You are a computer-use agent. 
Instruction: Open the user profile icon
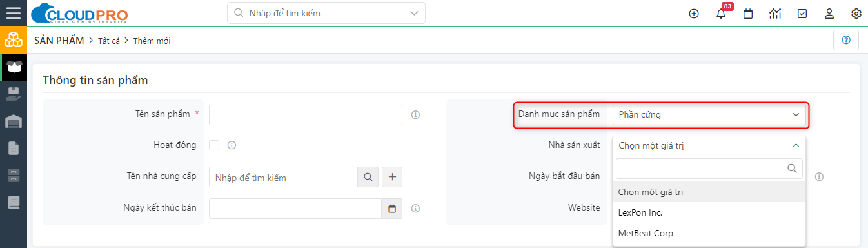(x=829, y=14)
